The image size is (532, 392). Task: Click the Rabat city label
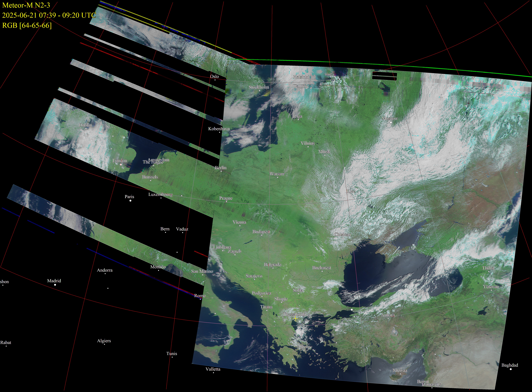click(6, 343)
